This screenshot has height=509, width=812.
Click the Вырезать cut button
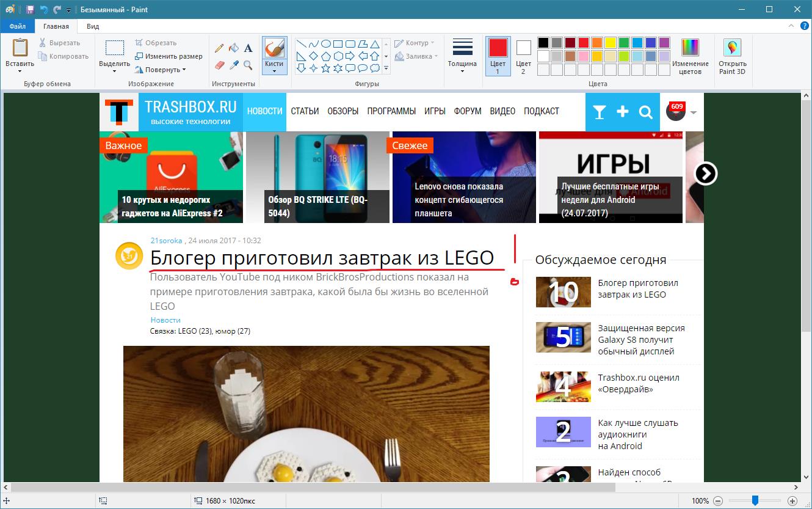[x=59, y=43]
